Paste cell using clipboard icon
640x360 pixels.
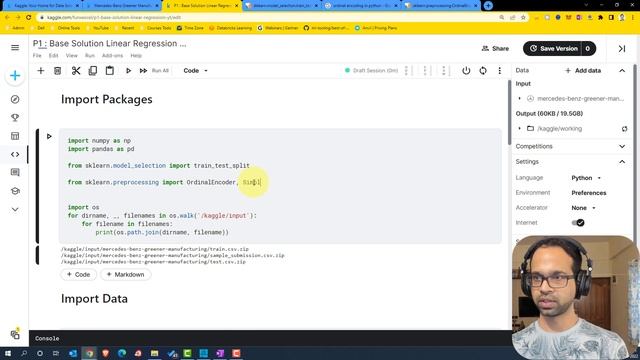[x=109, y=70]
